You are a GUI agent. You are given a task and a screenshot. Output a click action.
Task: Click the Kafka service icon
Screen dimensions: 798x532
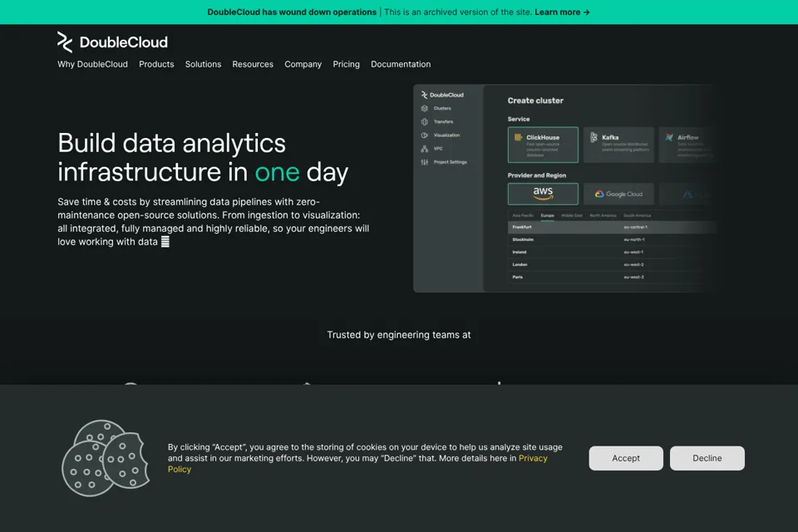[x=594, y=137]
